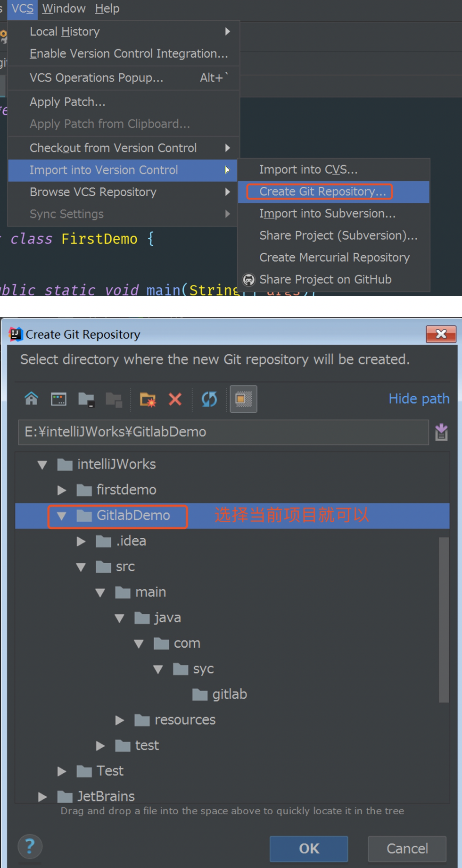Click the directory tree scrollbar
Image resolution: width=462 pixels, height=868 pixels.
(444, 620)
